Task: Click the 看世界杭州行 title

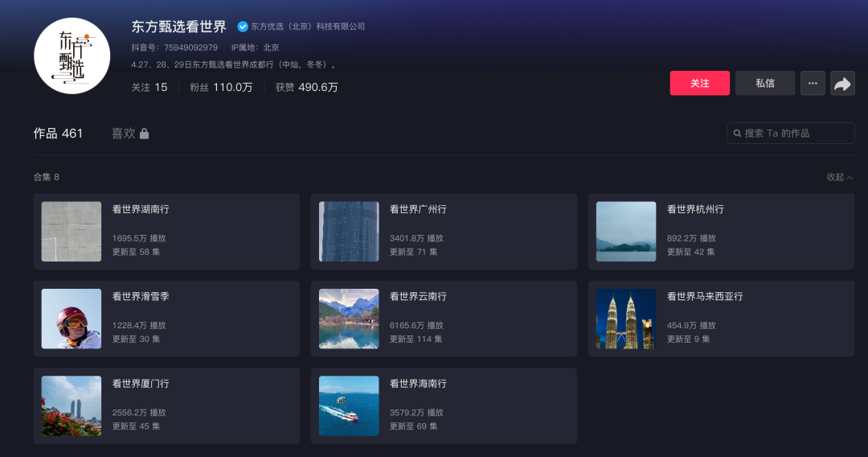Action: coord(695,209)
